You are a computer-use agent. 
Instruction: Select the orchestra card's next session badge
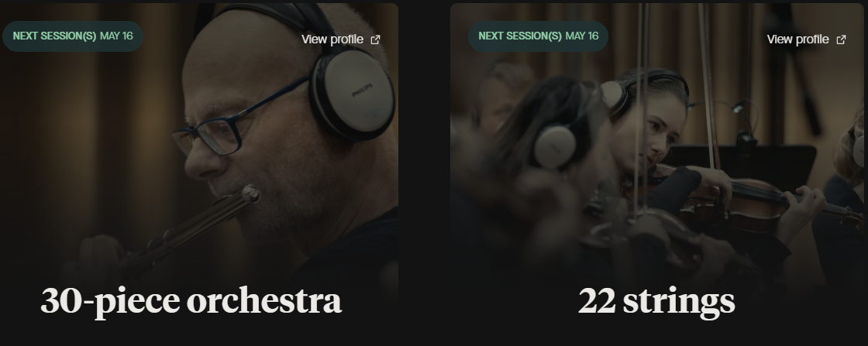click(73, 36)
